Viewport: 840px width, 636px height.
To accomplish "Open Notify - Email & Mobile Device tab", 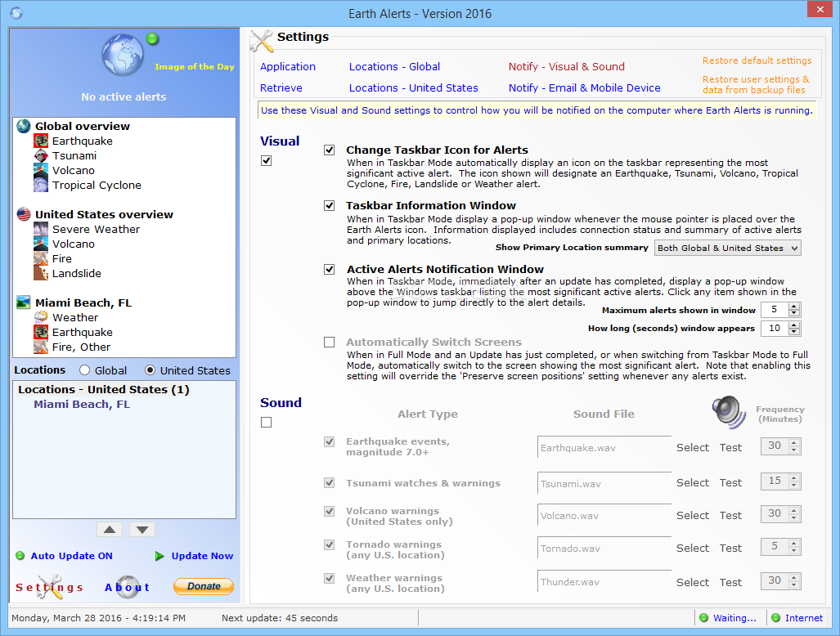I will [585, 87].
